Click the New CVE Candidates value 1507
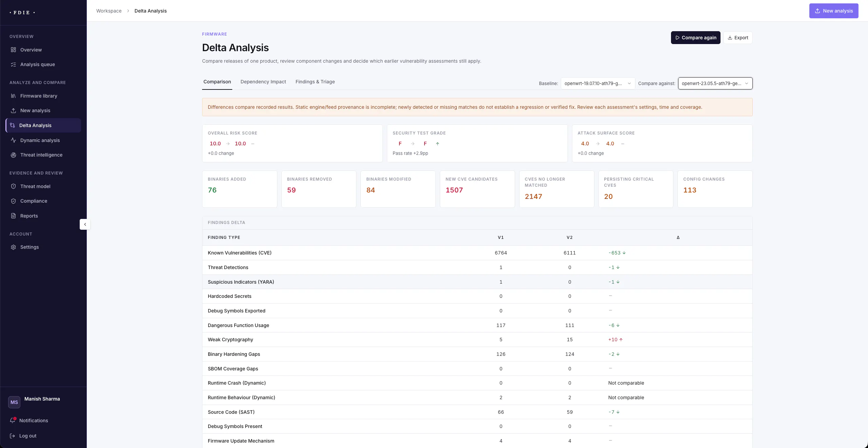This screenshot has width=868, height=448. tap(454, 190)
